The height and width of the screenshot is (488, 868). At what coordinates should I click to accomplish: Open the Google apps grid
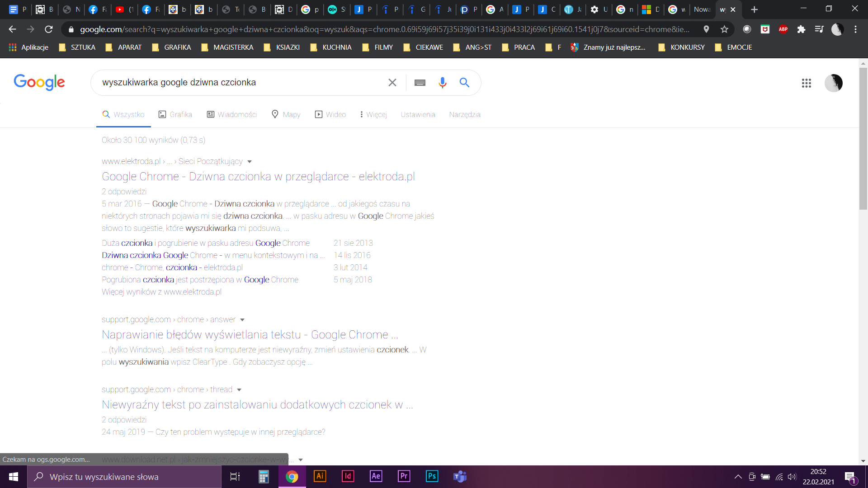(807, 83)
